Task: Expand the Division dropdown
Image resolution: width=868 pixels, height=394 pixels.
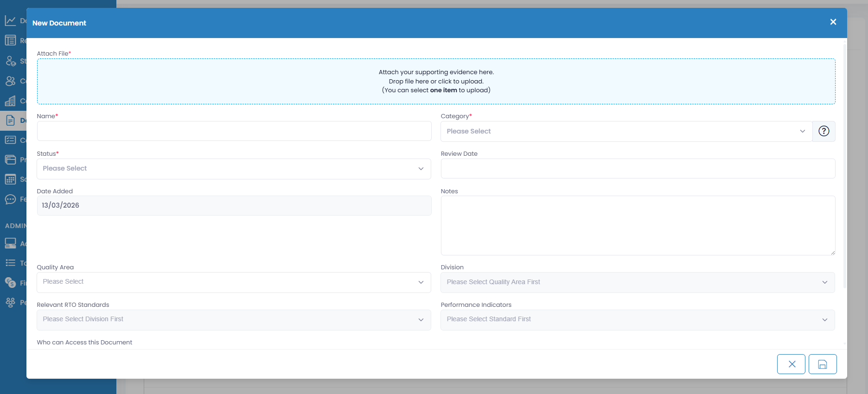Action: pyautogui.click(x=638, y=282)
